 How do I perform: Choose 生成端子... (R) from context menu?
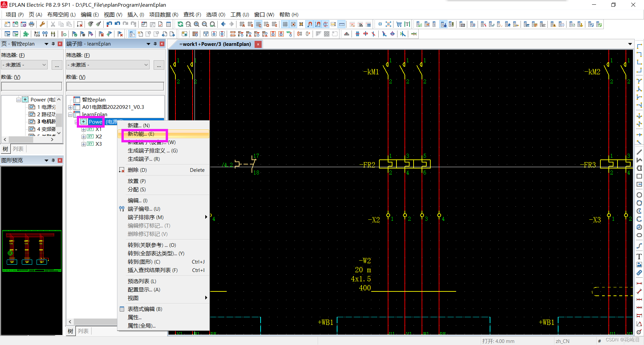[164, 159]
